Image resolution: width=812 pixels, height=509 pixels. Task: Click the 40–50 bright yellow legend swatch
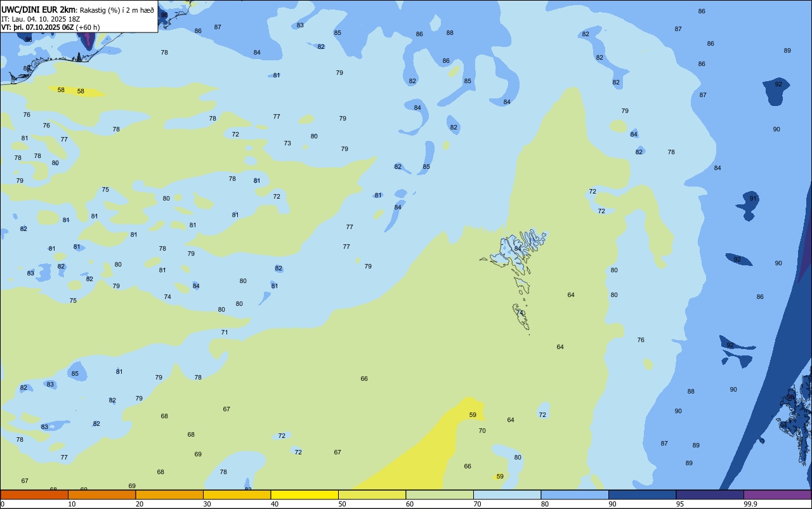pos(304,494)
